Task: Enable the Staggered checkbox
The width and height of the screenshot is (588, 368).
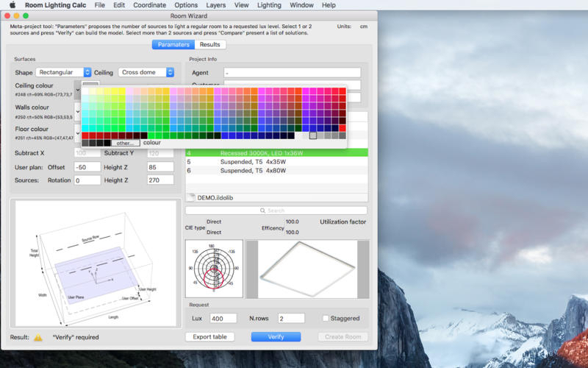Action: (326, 318)
